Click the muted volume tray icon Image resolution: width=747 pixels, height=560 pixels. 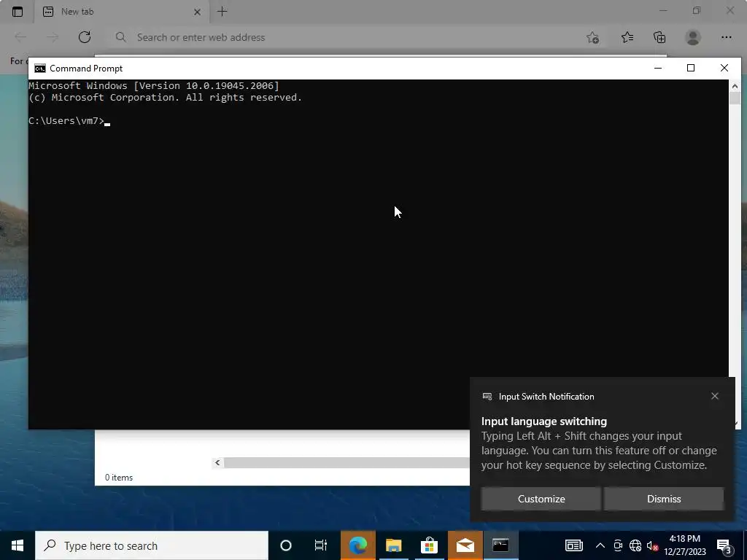652,545
